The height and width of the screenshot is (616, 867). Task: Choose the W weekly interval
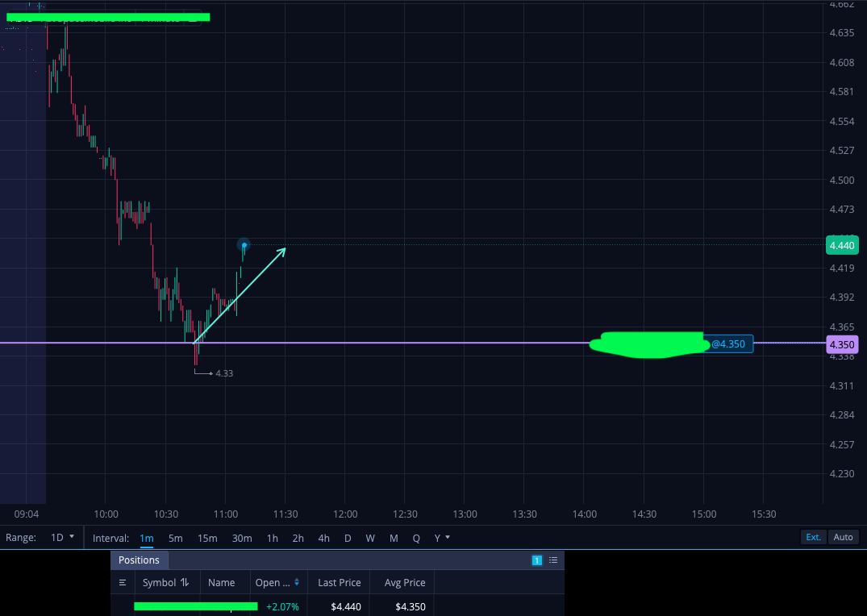[x=370, y=538]
